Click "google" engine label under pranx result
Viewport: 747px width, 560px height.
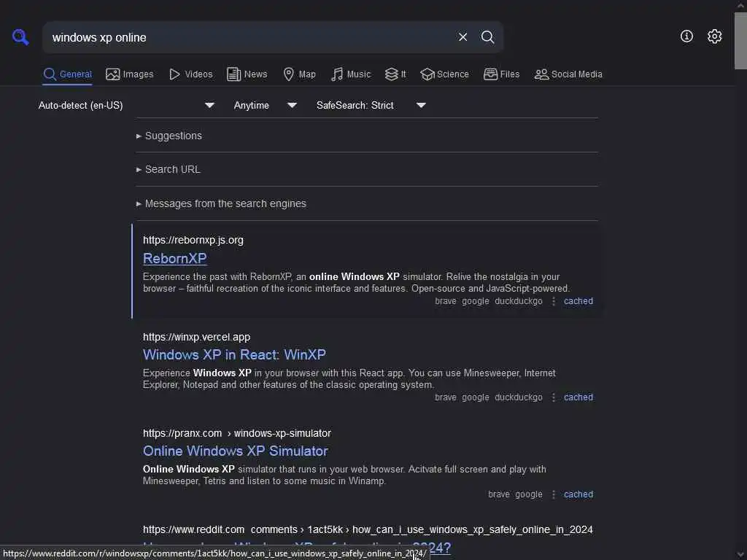tap(528, 494)
